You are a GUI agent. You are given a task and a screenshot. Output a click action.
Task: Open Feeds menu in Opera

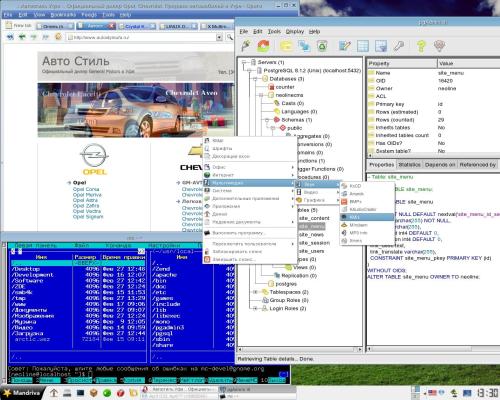[x=89, y=15]
